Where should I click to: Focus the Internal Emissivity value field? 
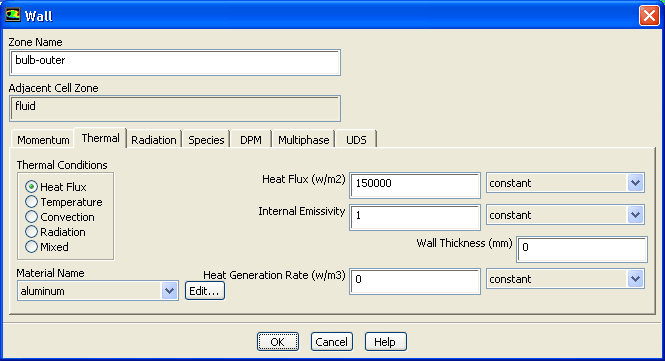[x=415, y=217]
